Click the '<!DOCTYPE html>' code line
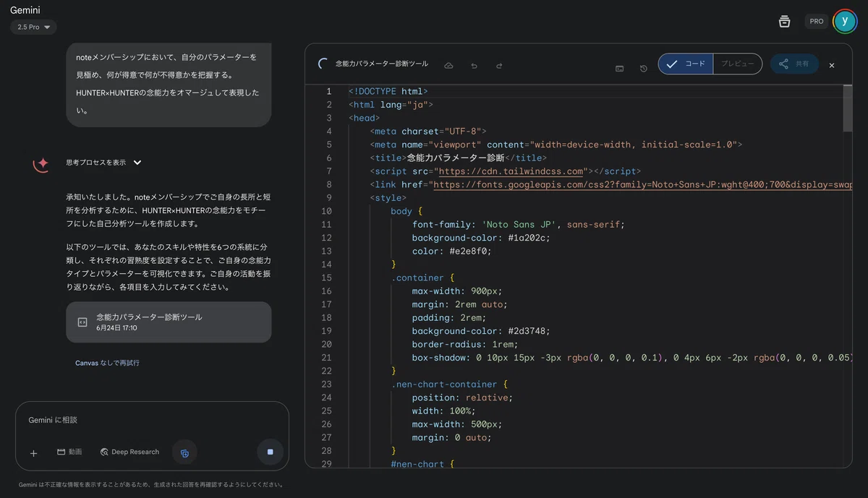 pyautogui.click(x=388, y=91)
